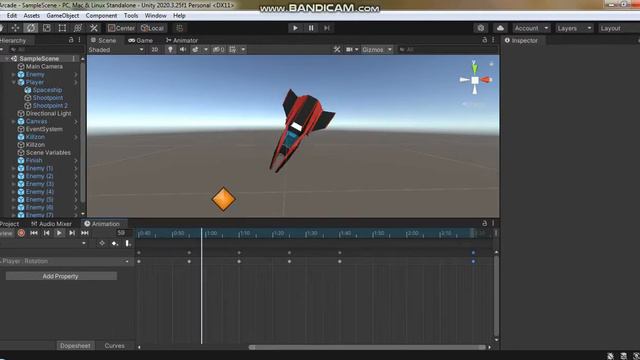
Task: Open the Edit menu
Action: click(x=12, y=16)
